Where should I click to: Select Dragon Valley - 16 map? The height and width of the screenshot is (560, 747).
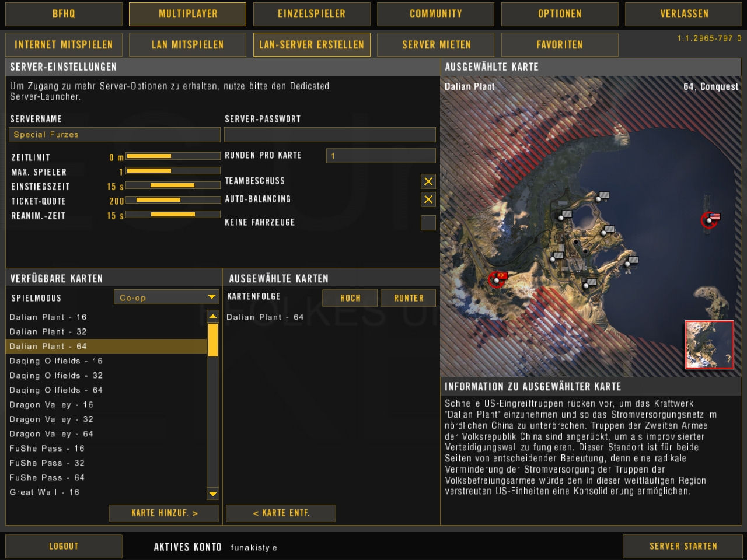(x=106, y=405)
